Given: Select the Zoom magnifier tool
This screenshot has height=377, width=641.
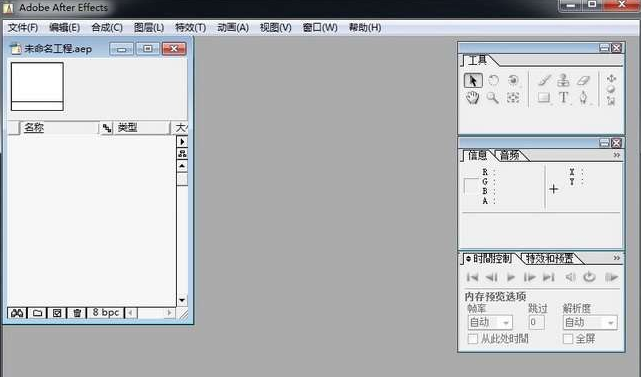Looking at the screenshot, I should coord(493,98).
